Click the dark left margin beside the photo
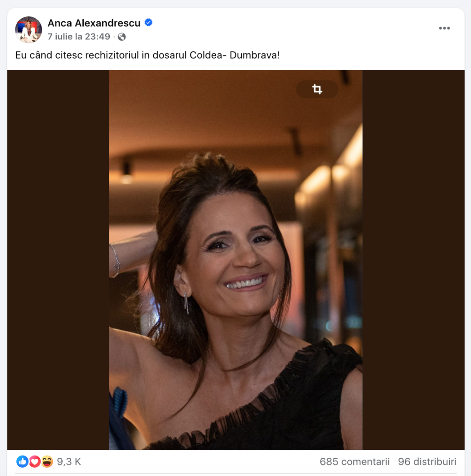471x476 pixels. [x=58, y=259]
